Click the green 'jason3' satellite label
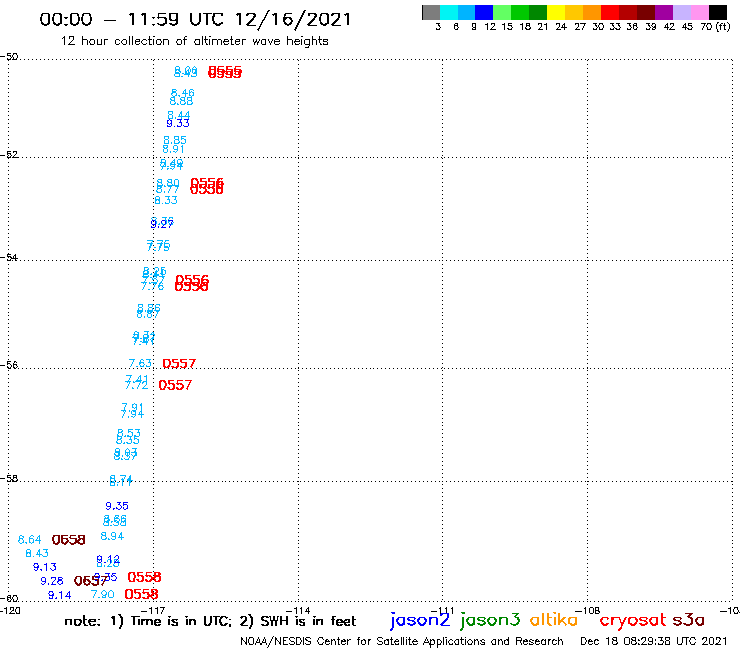The height and width of the screenshot is (650, 740). (x=490, y=620)
